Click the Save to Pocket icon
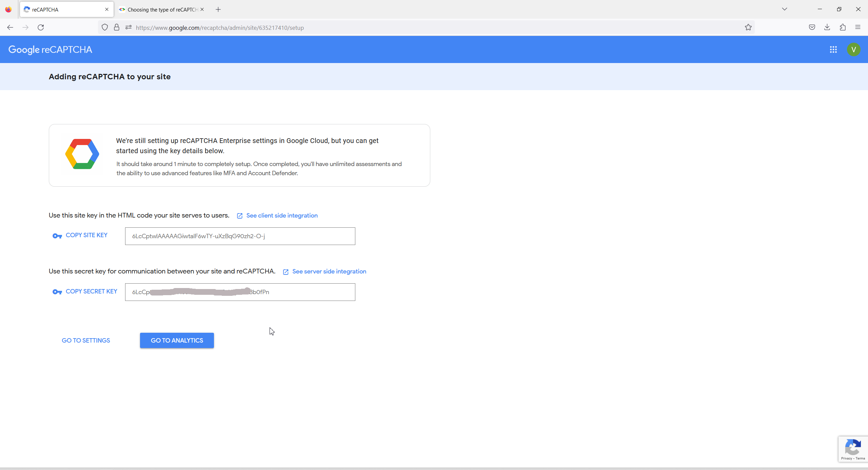 pos(812,27)
